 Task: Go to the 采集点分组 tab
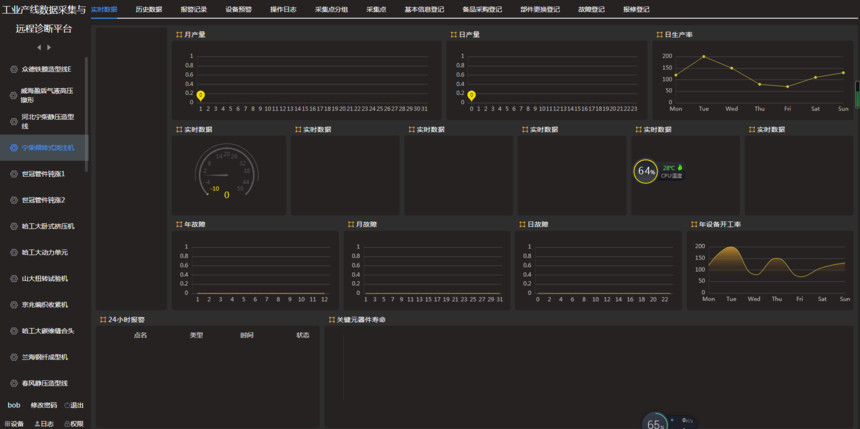tap(331, 9)
